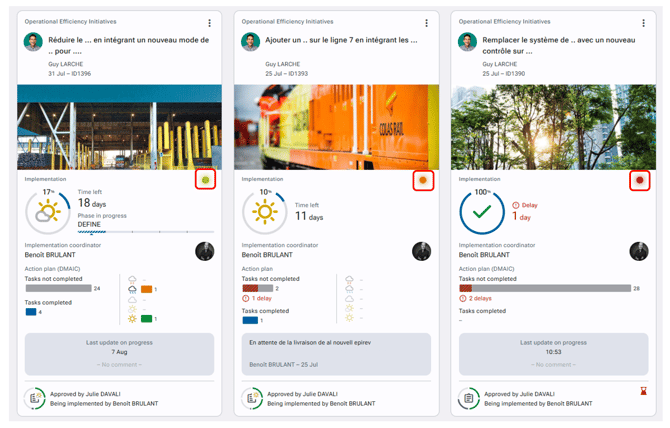Viewport: 670px width, 428px height.
Task: Open sunlit trees image thumbnail
Action: tap(553, 127)
